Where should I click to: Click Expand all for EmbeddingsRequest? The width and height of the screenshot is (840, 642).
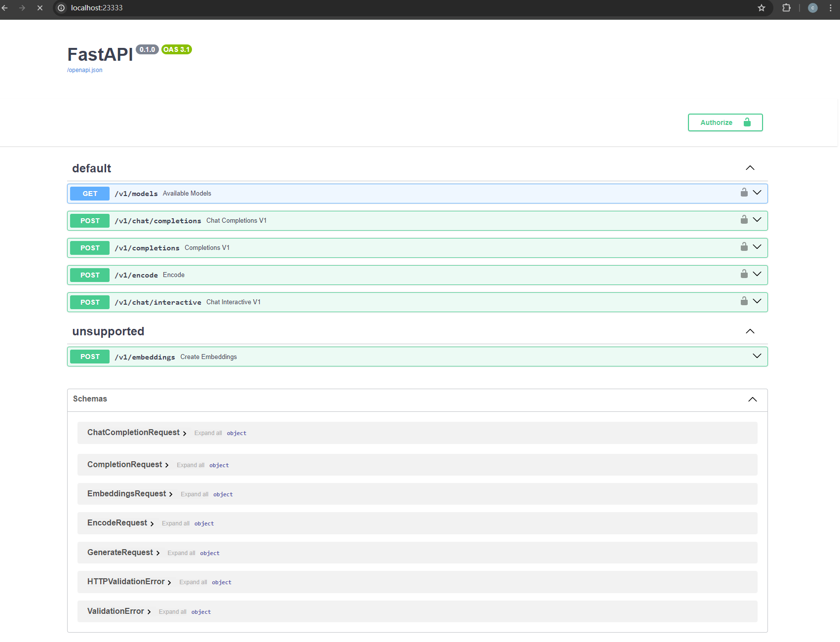[194, 494]
